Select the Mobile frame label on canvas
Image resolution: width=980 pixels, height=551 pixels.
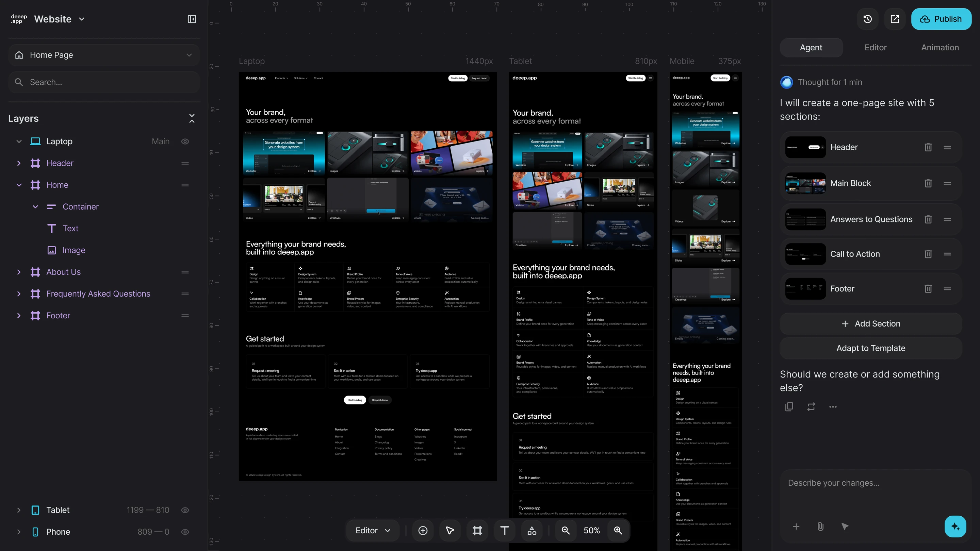click(x=682, y=61)
